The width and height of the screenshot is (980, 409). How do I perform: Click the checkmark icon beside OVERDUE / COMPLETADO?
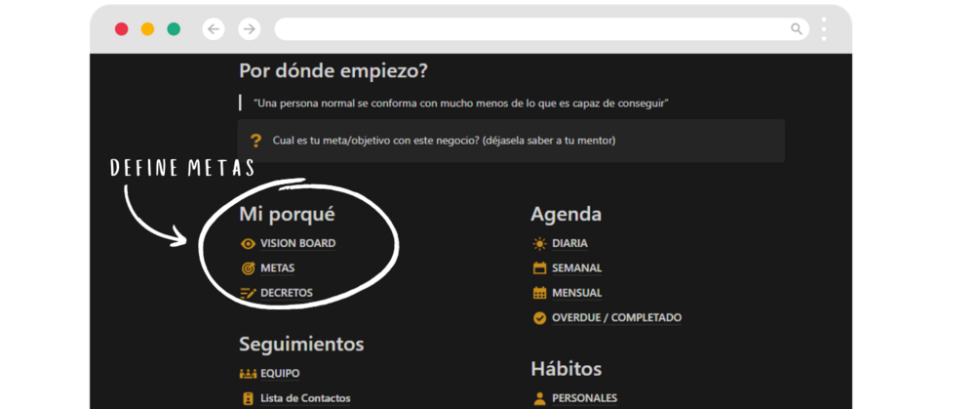pyautogui.click(x=539, y=317)
